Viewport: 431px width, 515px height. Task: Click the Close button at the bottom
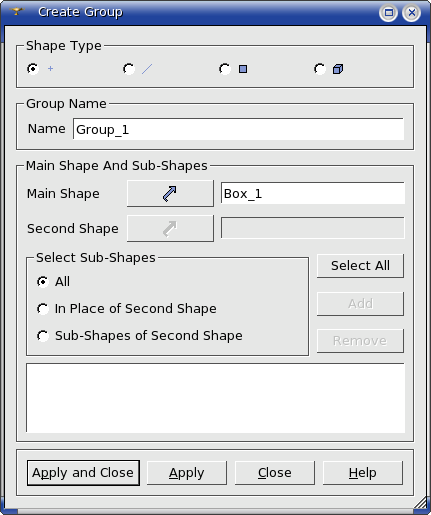[275, 473]
